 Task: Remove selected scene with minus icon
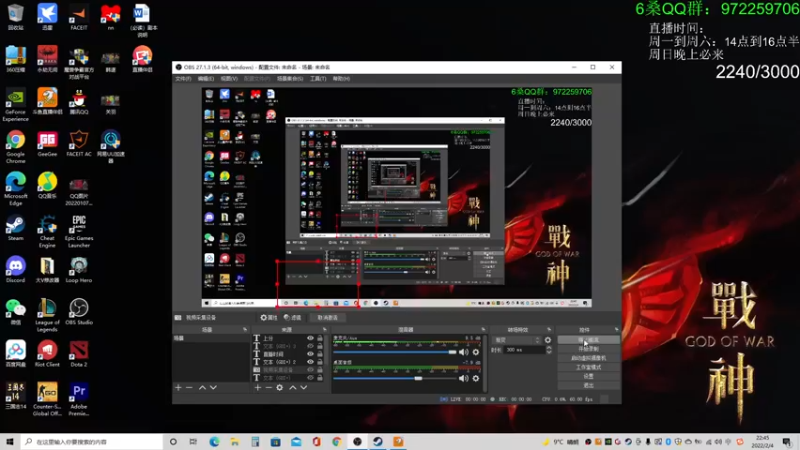tap(189, 388)
